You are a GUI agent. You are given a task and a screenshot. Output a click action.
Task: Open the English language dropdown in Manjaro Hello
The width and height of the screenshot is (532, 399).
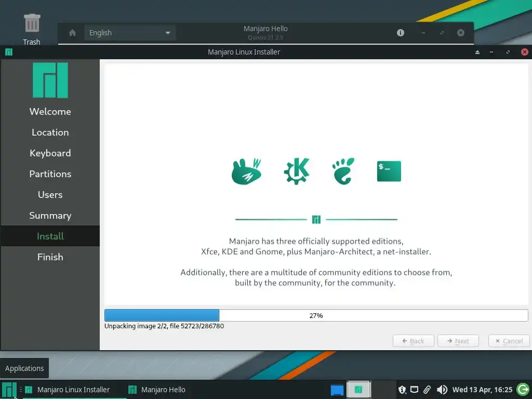(x=129, y=33)
